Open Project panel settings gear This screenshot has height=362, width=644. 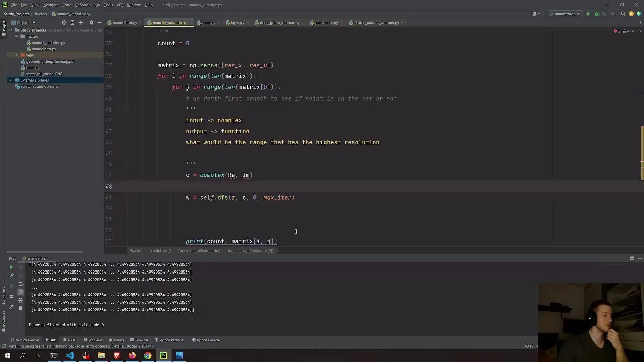tap(91, 23)
